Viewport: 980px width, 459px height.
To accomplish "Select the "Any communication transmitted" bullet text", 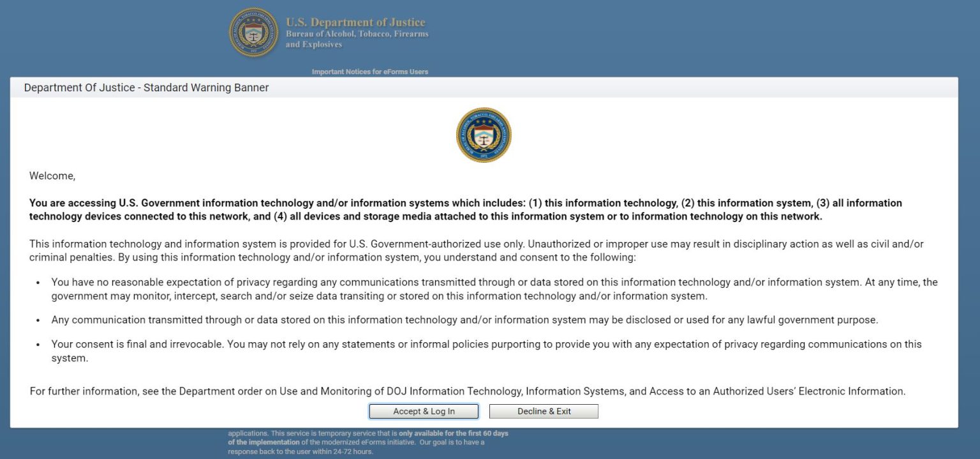I will click(464, 320).
